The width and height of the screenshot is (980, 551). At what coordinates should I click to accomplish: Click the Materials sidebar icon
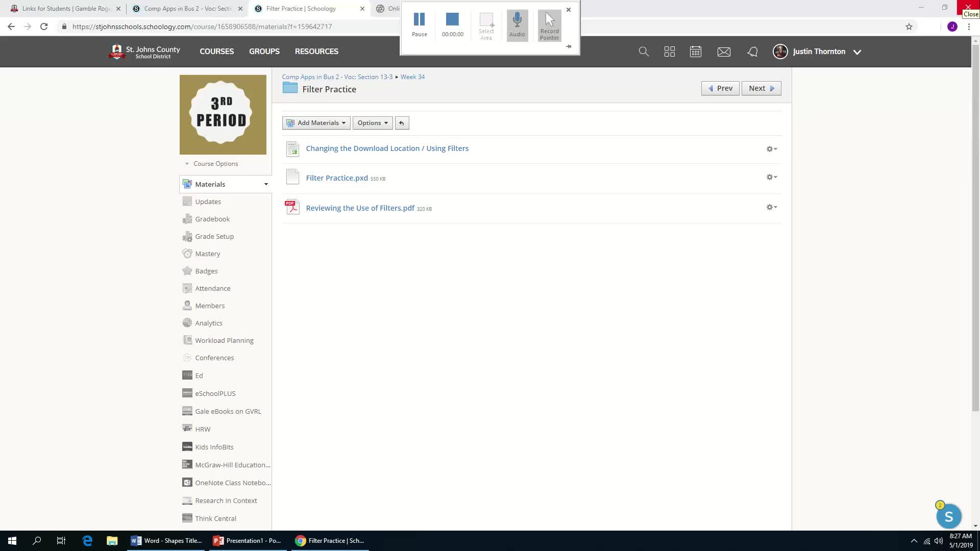[187, 183]
